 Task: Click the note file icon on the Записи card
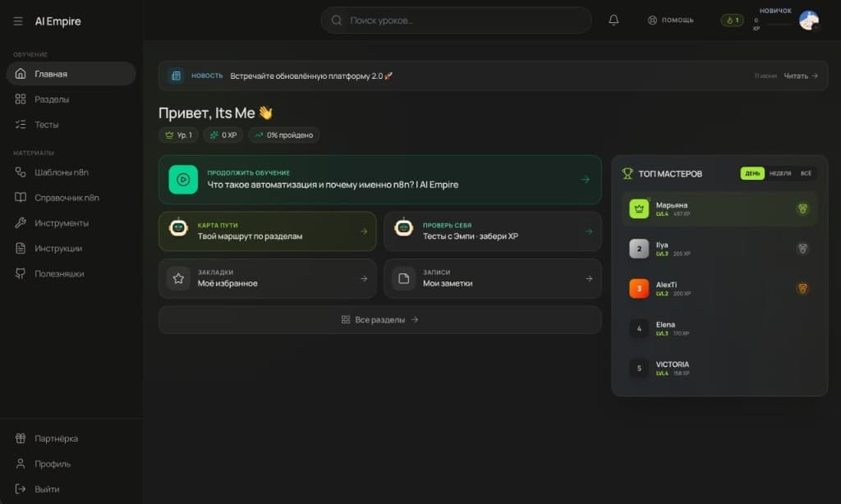404,278
